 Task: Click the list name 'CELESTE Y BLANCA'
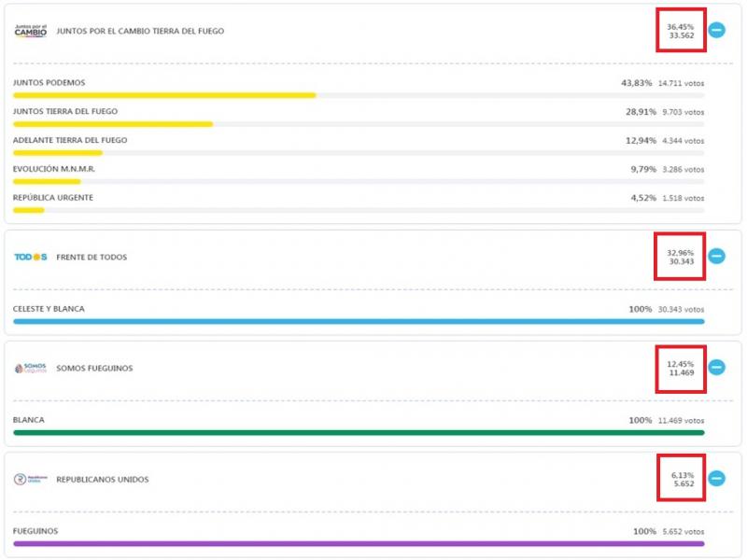coord(49,309)
